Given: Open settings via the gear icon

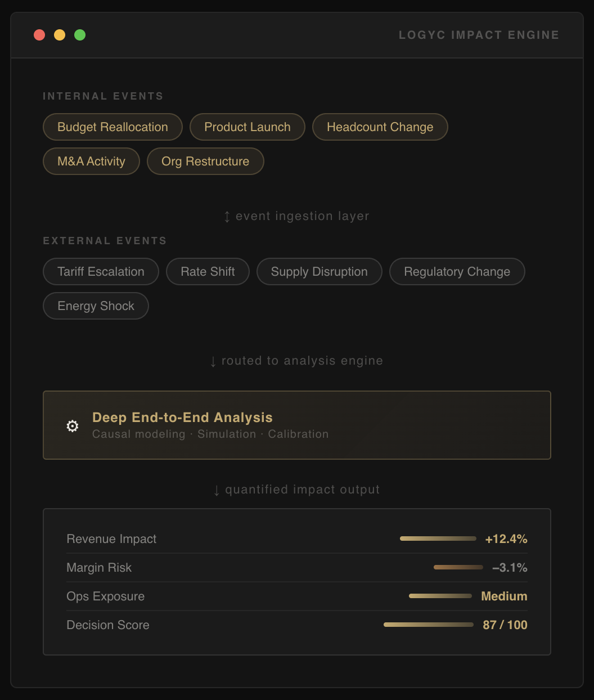Looking at the screenshot, I should (x=72, y=426).
